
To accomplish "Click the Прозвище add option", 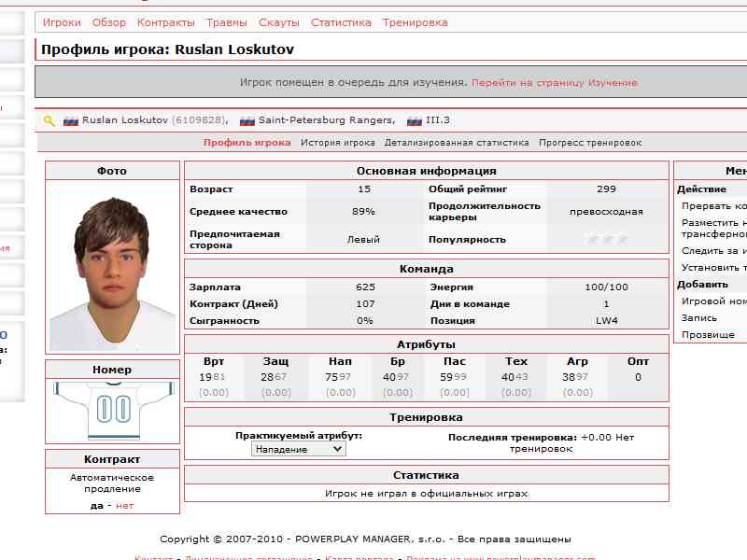I will [708, 335].
